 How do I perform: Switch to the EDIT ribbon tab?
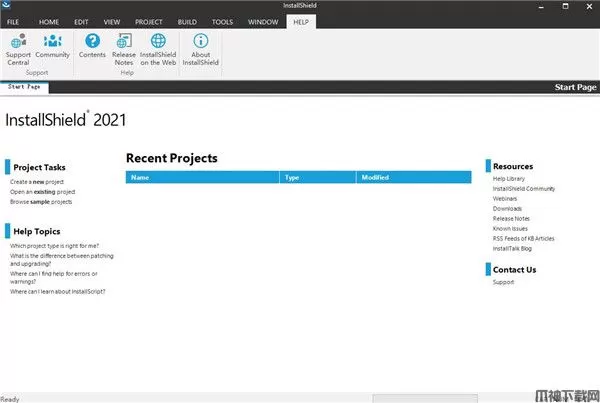[x=81, y=22]
